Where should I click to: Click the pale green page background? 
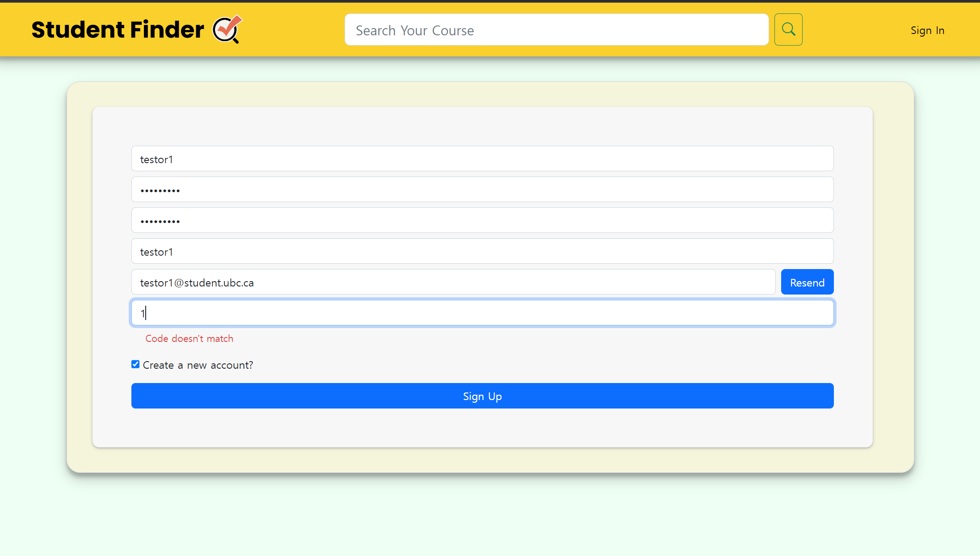click(490, 518)
